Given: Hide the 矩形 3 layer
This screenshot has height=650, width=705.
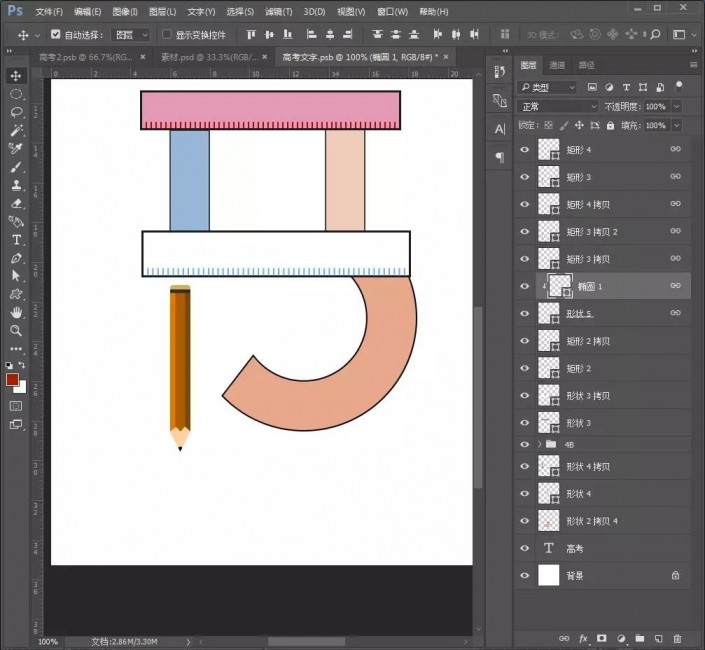Looking at the screenshot, I should pyautogui.click(x=524, y=177).
